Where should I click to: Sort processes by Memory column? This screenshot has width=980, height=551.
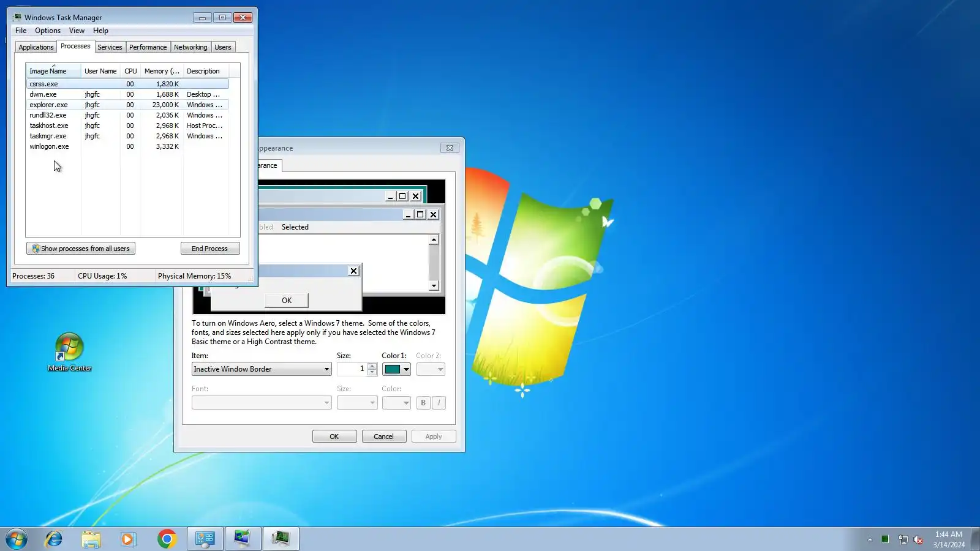click(x=162, y=71)
